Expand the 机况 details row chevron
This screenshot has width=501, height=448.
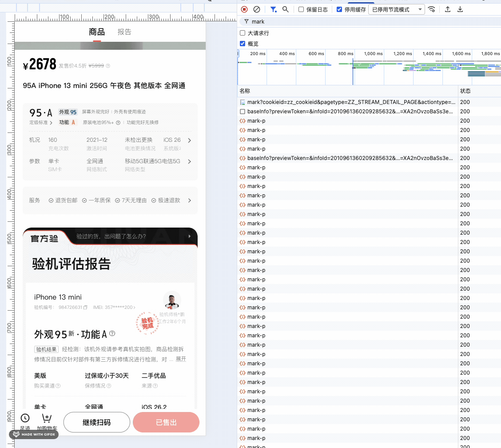tap(189, 140)
